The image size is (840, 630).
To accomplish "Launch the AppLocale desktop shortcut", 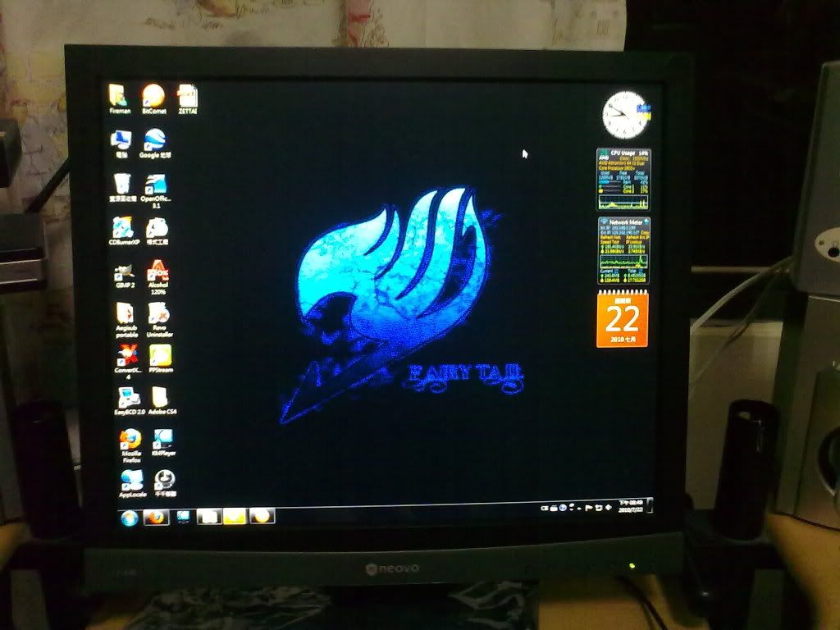I will [x=132, y=484].
